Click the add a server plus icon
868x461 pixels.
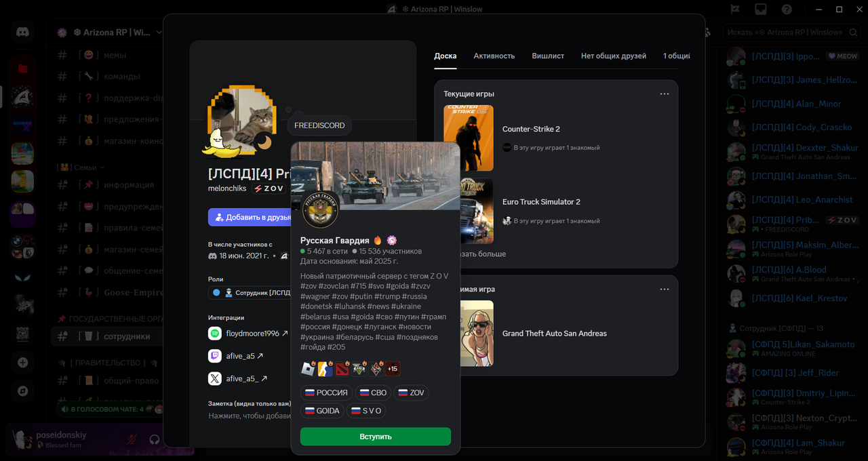(x=22, y=363)
